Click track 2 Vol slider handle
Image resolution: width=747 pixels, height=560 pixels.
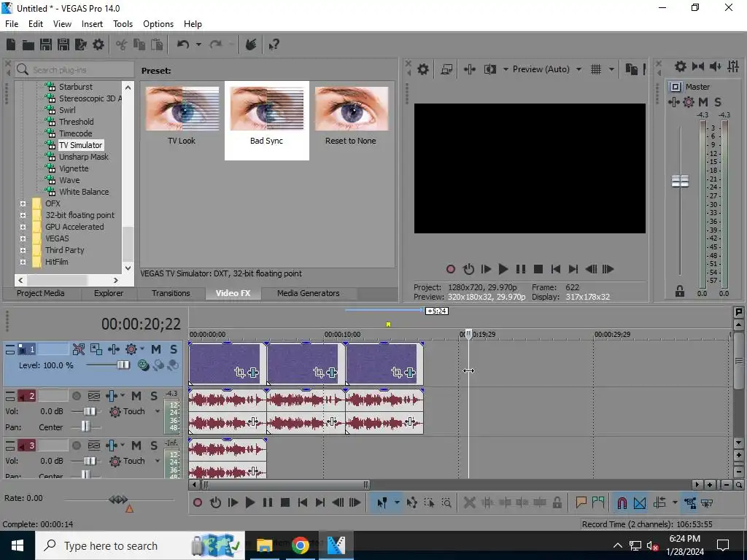(90, 411)
